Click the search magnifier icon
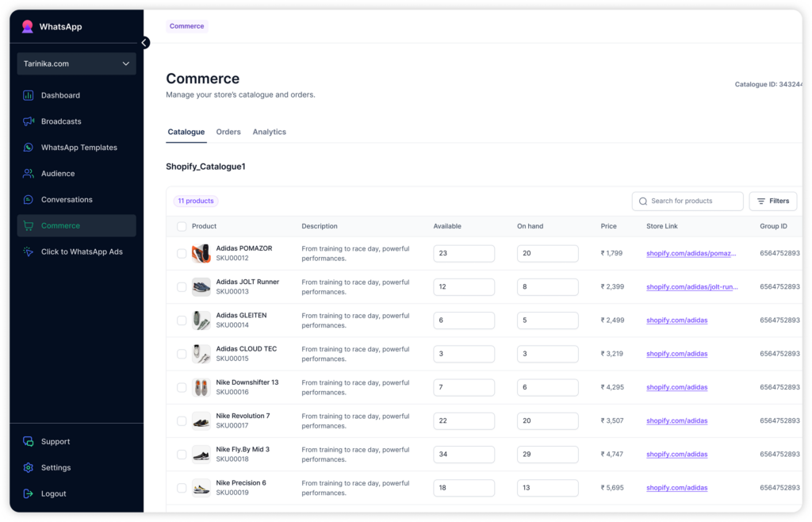812x522 pixels. [643, 201]
